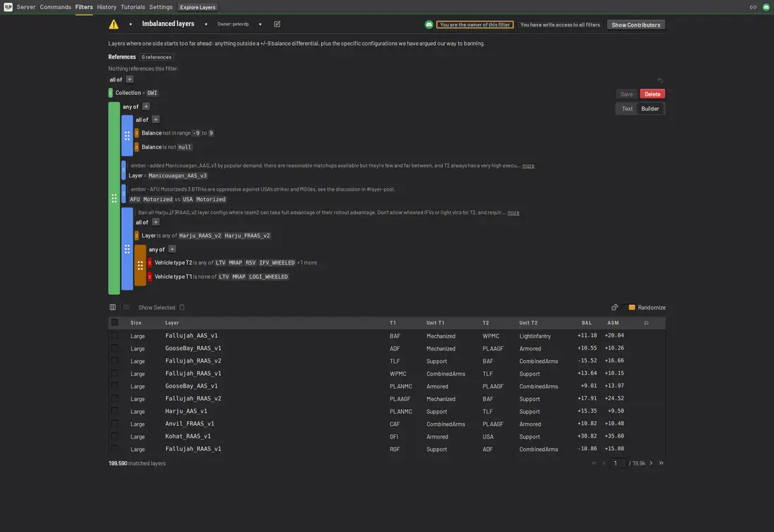The height and width of the screenshot is (532, 774).
Task: Open the History tab
Action: pos(107,7)
